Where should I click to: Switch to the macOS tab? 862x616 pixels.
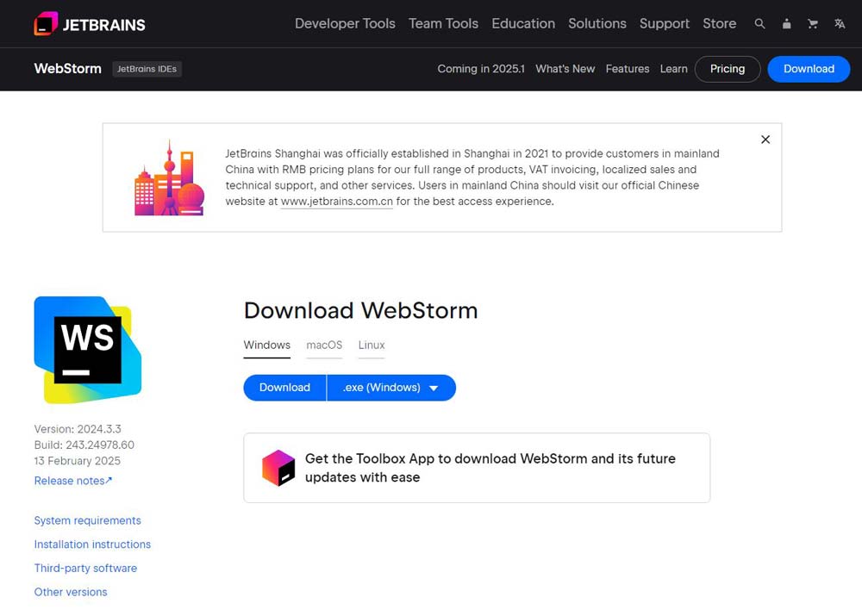point(324,345)
